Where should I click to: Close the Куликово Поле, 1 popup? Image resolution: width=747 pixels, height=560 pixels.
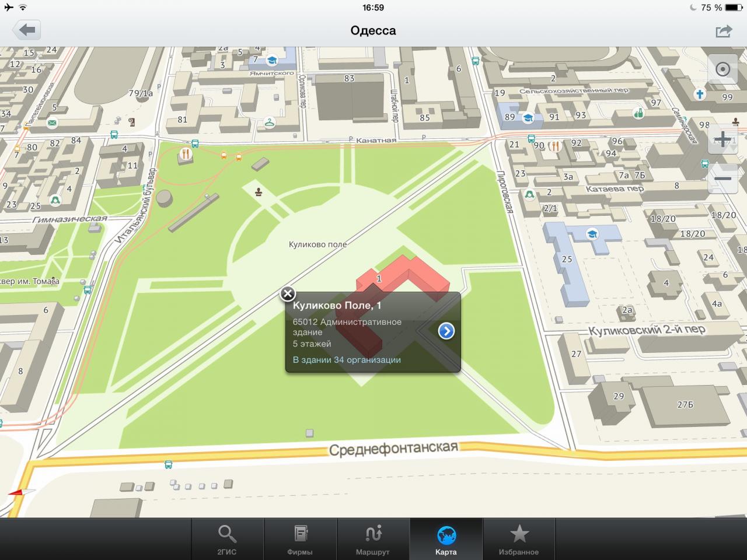click(288, 293)
